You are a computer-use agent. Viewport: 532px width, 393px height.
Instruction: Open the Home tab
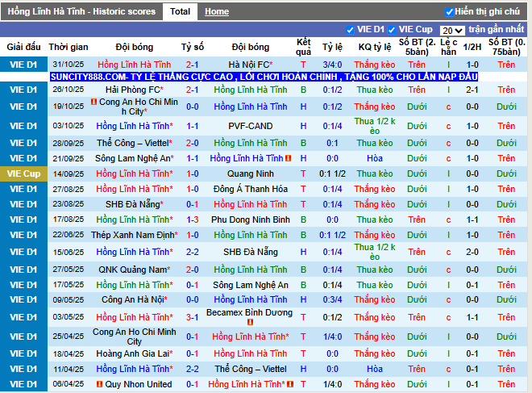pyautogui.click(x=217, y=11)
